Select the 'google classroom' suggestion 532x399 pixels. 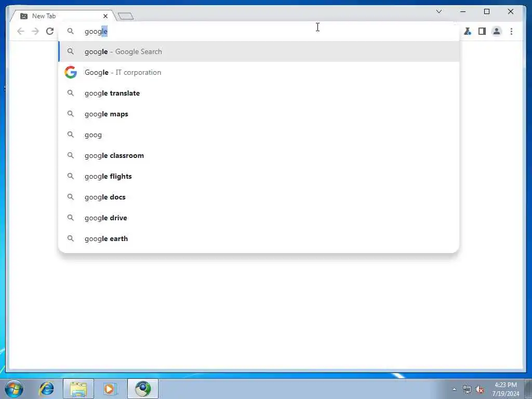(259, 155)
